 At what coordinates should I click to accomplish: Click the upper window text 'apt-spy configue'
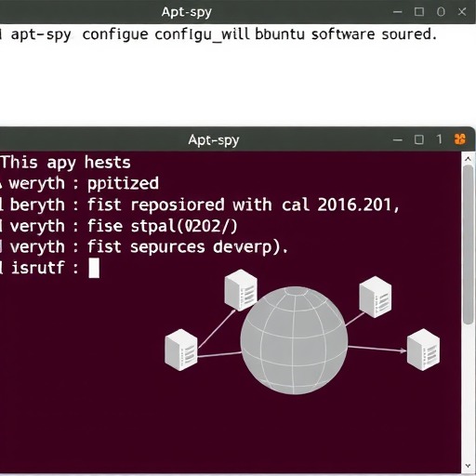(79, 34)
